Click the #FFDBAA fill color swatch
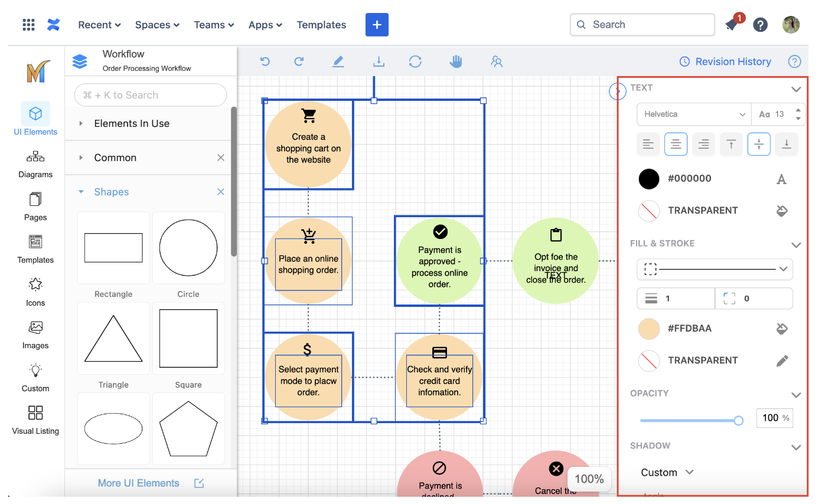 click(x=649, y=329)
